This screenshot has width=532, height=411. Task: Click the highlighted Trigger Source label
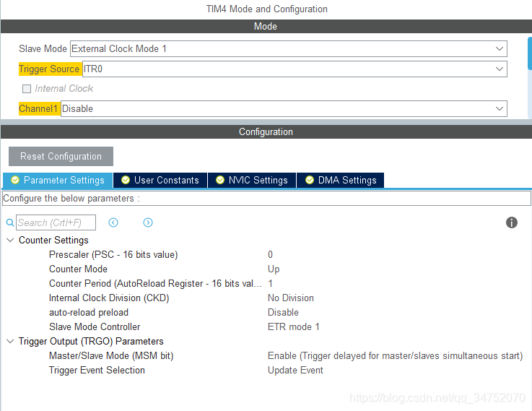pyautogui.click(x=49, y=69)
